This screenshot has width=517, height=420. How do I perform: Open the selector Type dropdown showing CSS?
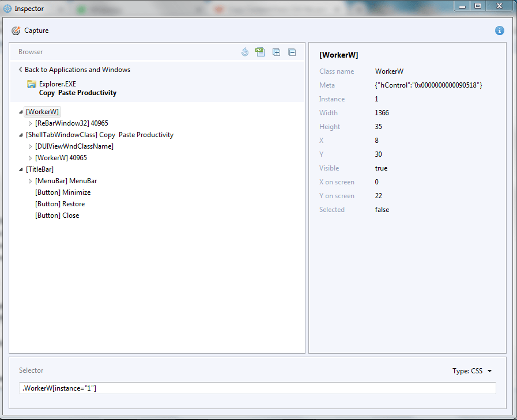tap(473, 371)
